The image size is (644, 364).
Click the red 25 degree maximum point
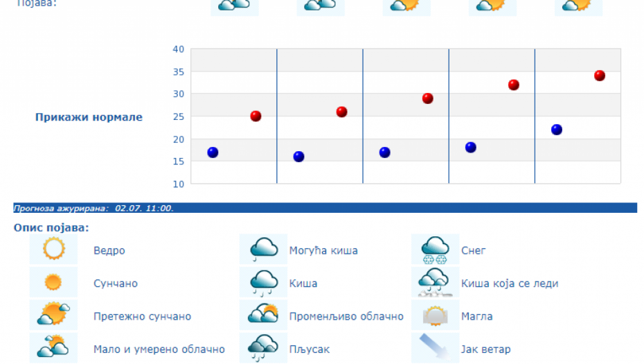256,116
